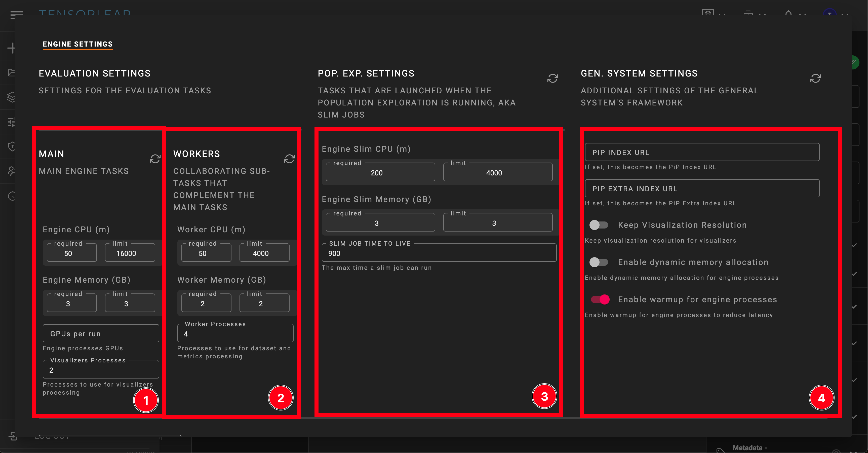
Task: Disable warmup for engine processes
Action: tap(600, 299)
